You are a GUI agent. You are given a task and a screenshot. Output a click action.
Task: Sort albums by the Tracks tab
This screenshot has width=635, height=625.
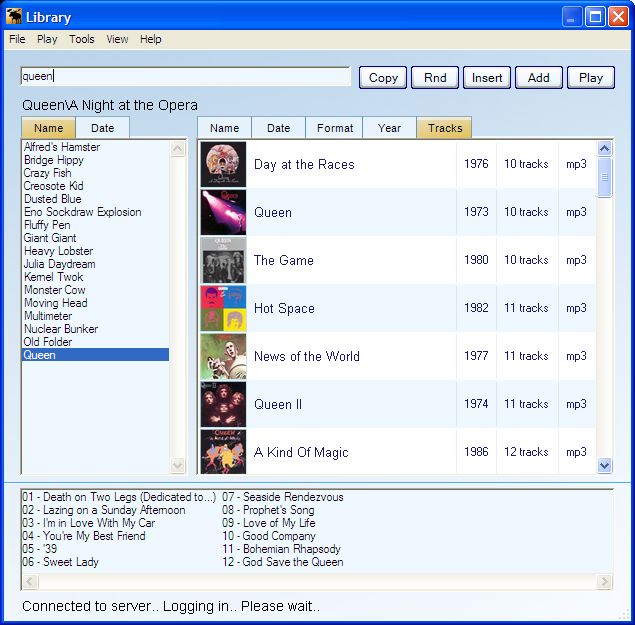point(445,128)
